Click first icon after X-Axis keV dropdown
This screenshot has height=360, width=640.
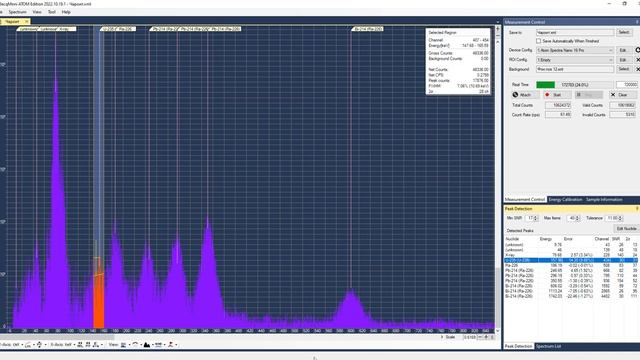(80, 345)
